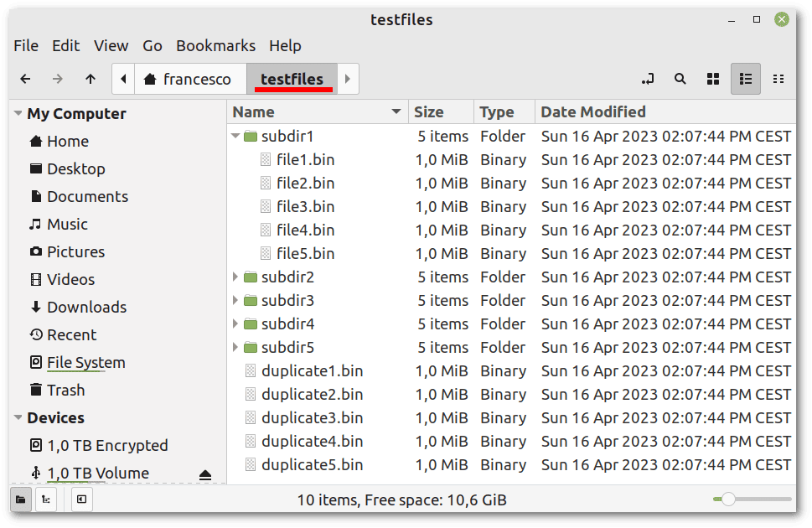Open the Bookmarks menu
Screen dimensions: 812x528
click(x=215, y=45)
